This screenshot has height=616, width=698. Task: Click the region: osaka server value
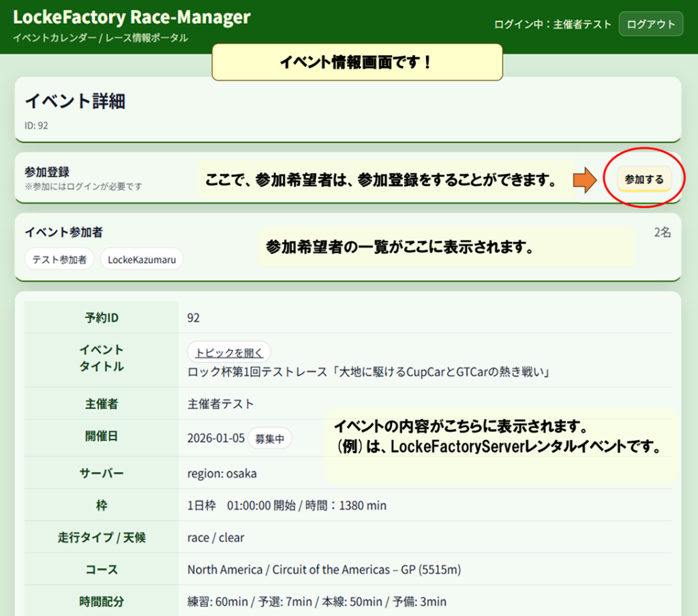[222, 473]
